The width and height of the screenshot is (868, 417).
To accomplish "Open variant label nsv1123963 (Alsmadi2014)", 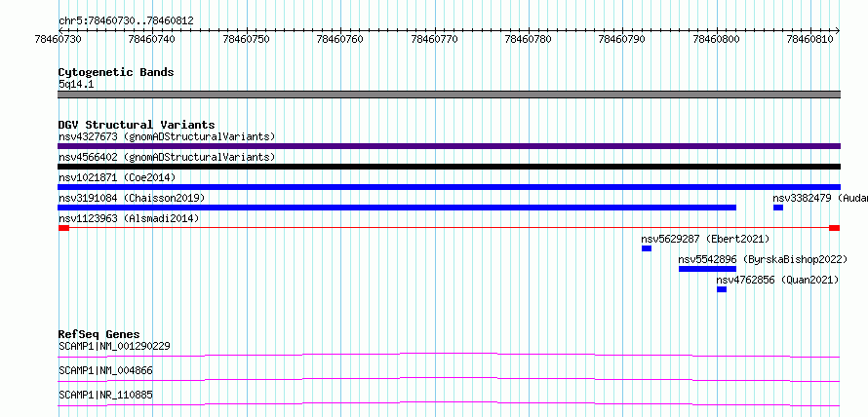I will (x=129, y=218).
